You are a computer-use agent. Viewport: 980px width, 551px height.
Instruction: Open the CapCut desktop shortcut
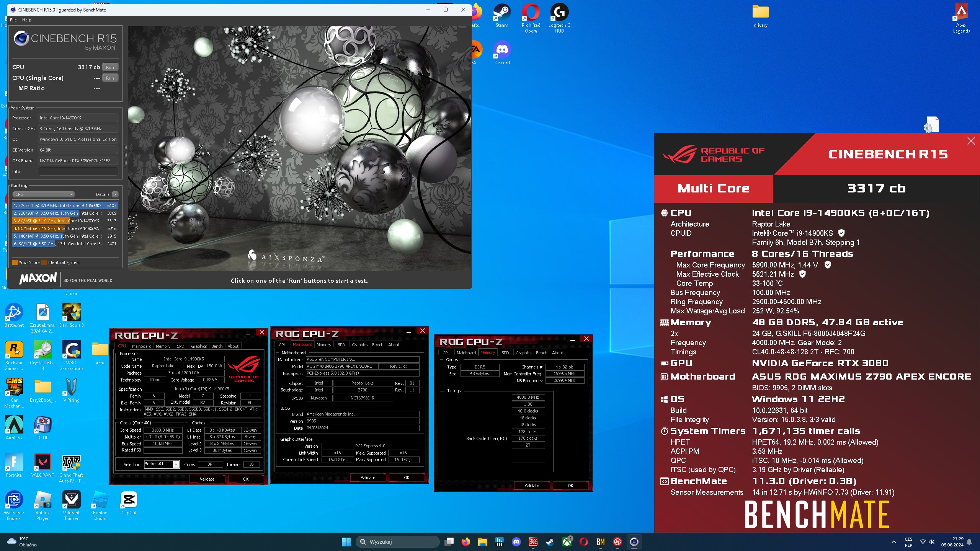[x=129, y=503]
